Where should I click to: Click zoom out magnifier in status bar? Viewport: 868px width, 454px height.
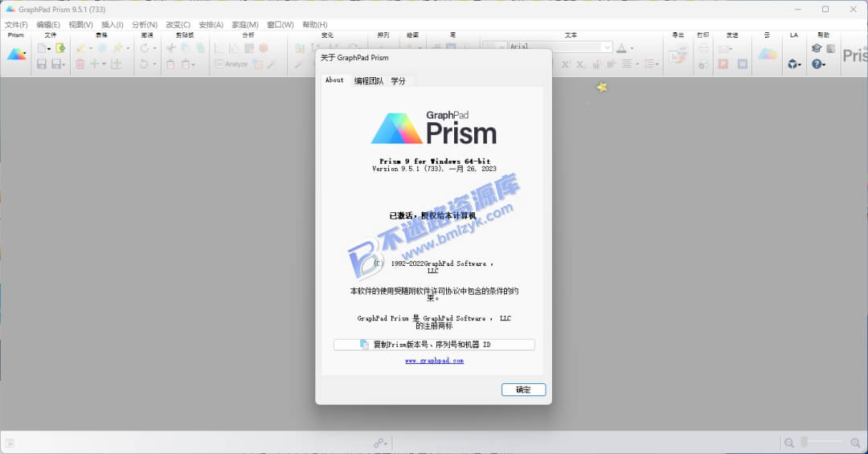(x=789, y=443)
